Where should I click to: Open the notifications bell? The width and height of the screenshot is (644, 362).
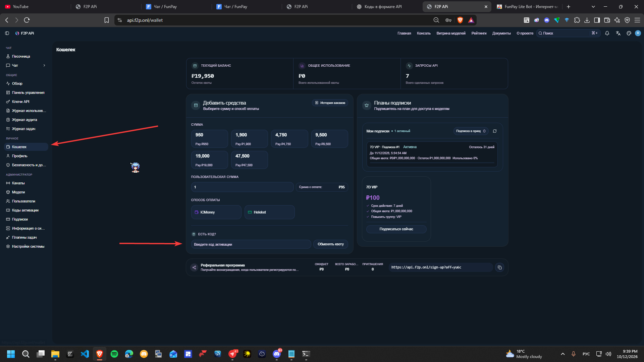(607, 33)
